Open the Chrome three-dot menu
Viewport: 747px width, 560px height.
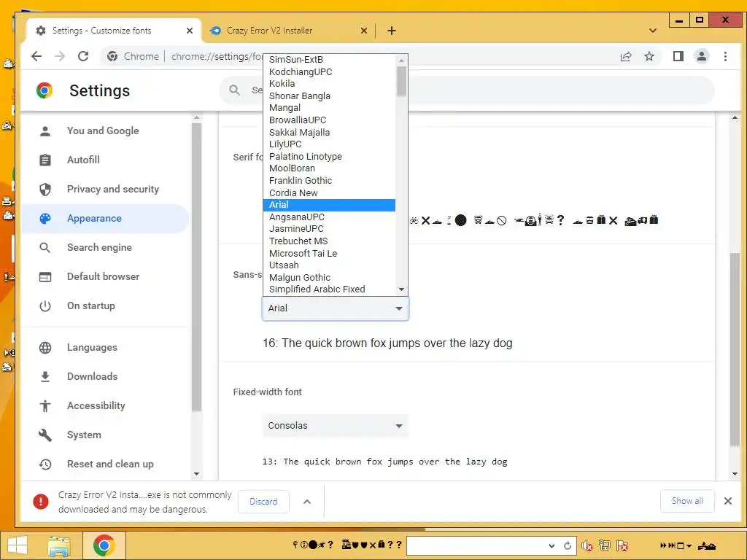pyautogui.click(x=725, y=56)
